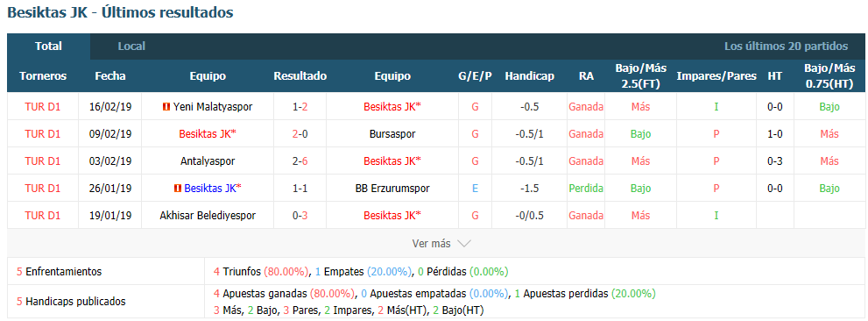Click red card icon beside Yeni Malatyaspor
The width and height of the screenshot is (868, 321).
pyautogui.click(x=166, y=107)
